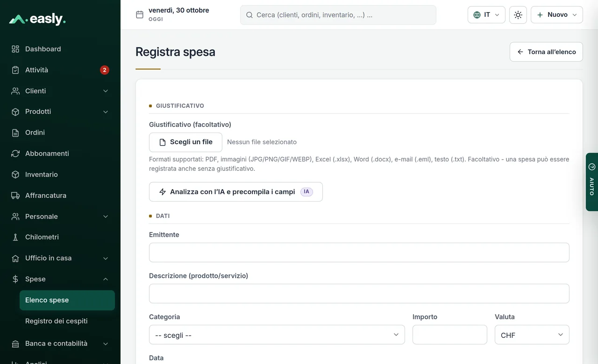Open the IT language dropdown
This screenshot has height=364, width=598.
(x=486, y=15)
